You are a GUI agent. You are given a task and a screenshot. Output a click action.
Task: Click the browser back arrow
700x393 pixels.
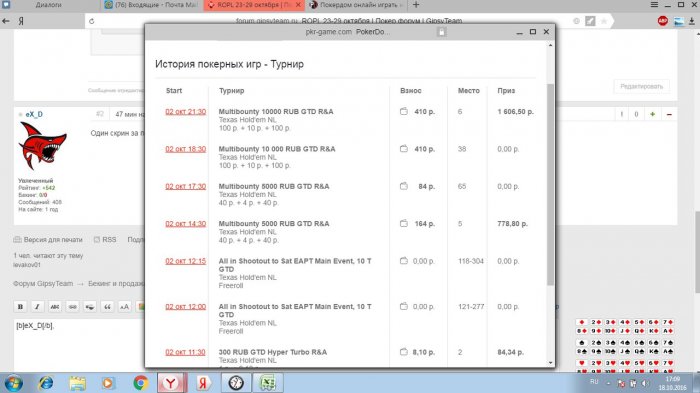(5, 21)
